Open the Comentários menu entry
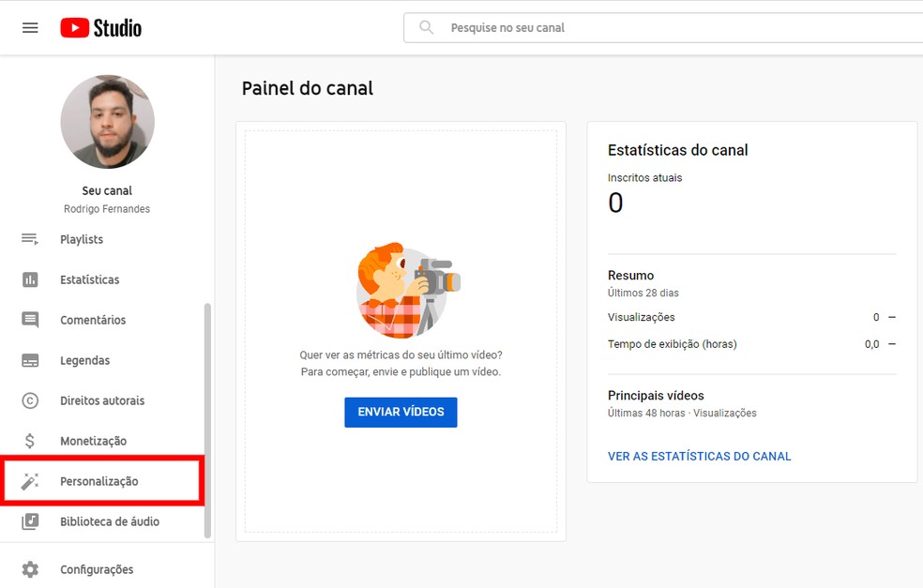Screen dimensions: 923x588 [x=93, y=320]
